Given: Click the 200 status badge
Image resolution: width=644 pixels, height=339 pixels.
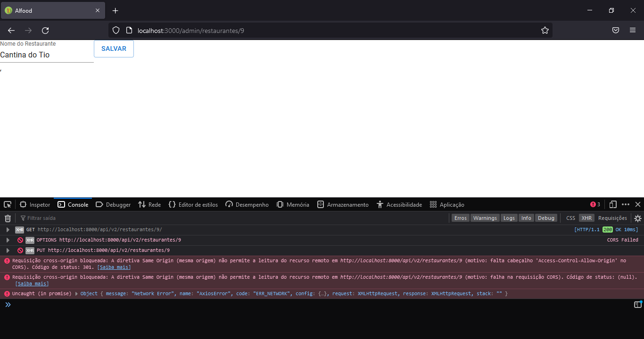Looking at the screenshot, I should pyautogui.click(x=607, y=230).
